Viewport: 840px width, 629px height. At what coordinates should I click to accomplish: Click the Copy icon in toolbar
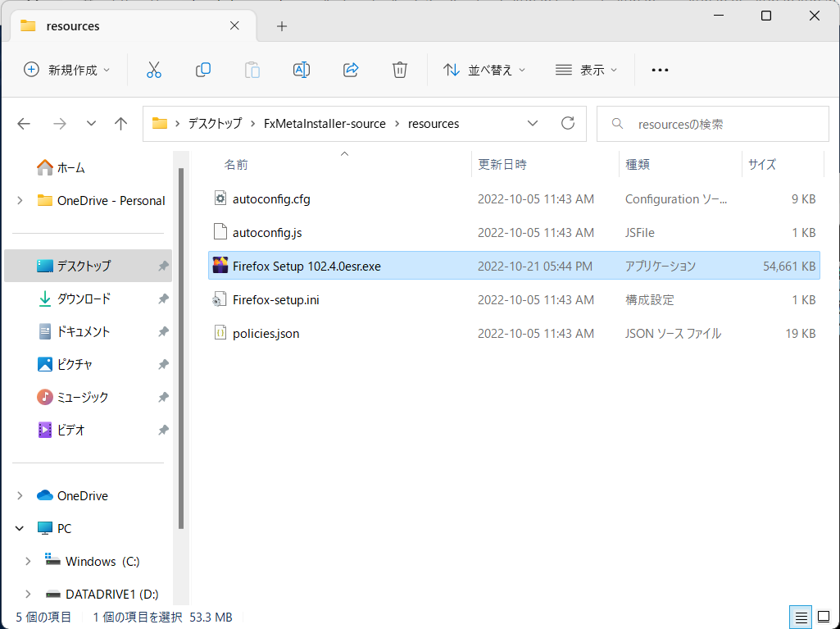point(203,70)
